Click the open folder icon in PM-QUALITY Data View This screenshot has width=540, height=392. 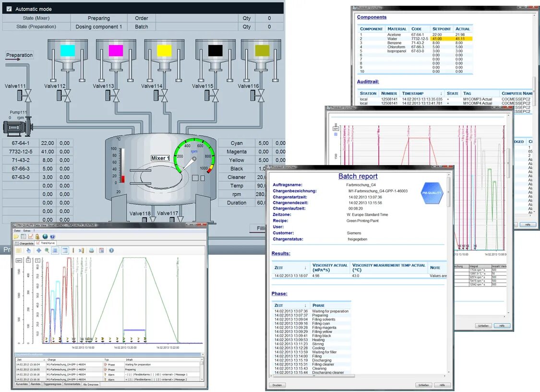16,237
